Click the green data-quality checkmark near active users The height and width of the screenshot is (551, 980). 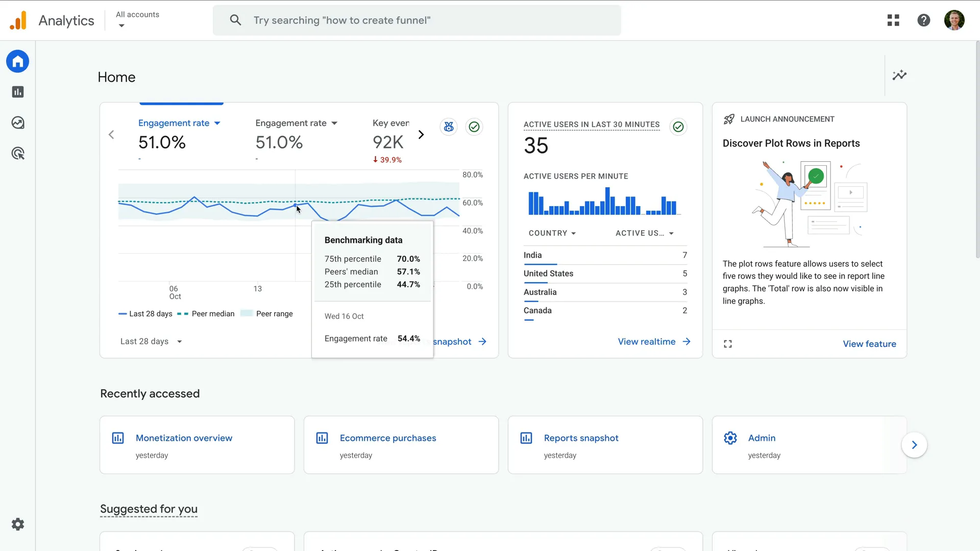678,127
